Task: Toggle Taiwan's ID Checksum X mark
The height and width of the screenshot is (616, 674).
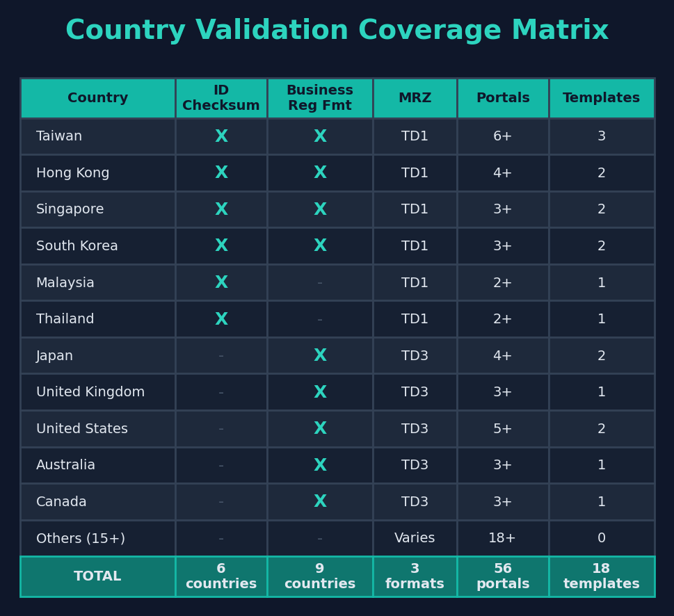Action: click(x=221, y=136)
